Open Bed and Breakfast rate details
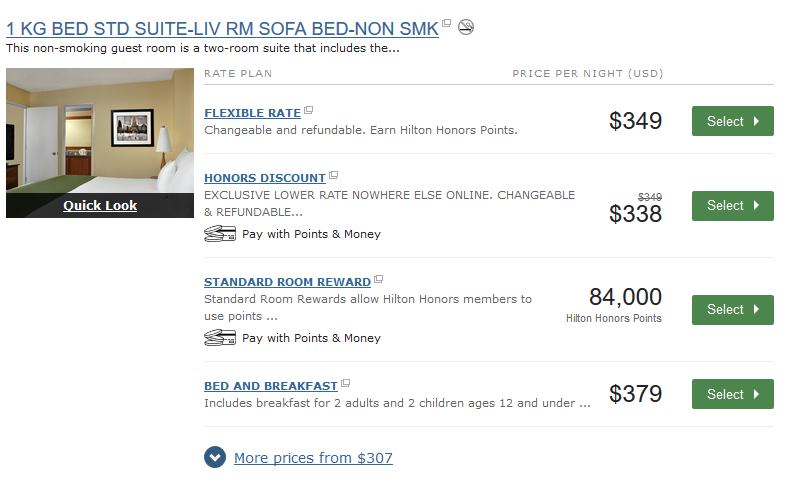This screenshot has height=487, width=801. pyautogui.click(x=271, y=386)
